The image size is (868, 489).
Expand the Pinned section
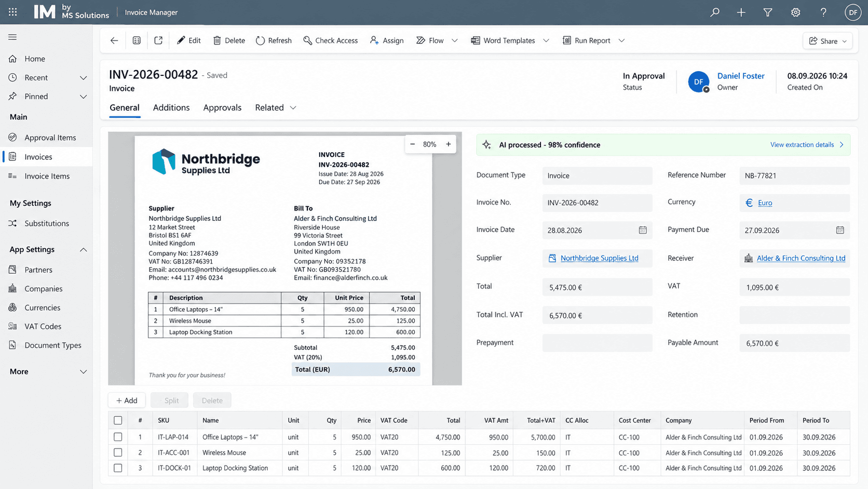83,96
